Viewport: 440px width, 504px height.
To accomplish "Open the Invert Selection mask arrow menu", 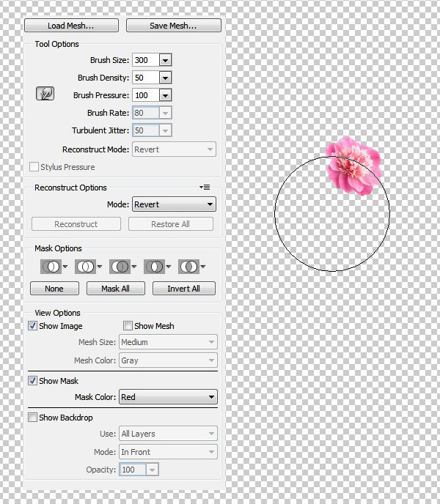I will tap(203, 266).
